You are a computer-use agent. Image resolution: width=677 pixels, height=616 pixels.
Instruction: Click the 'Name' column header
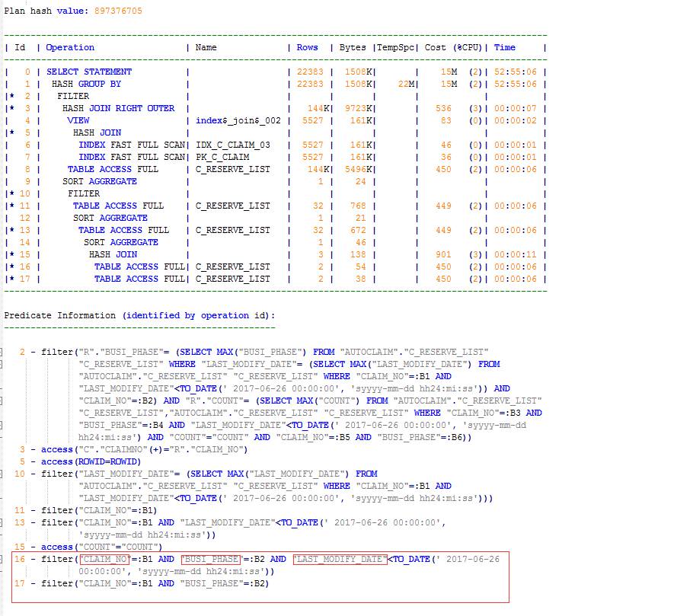(x=206, y=47)
